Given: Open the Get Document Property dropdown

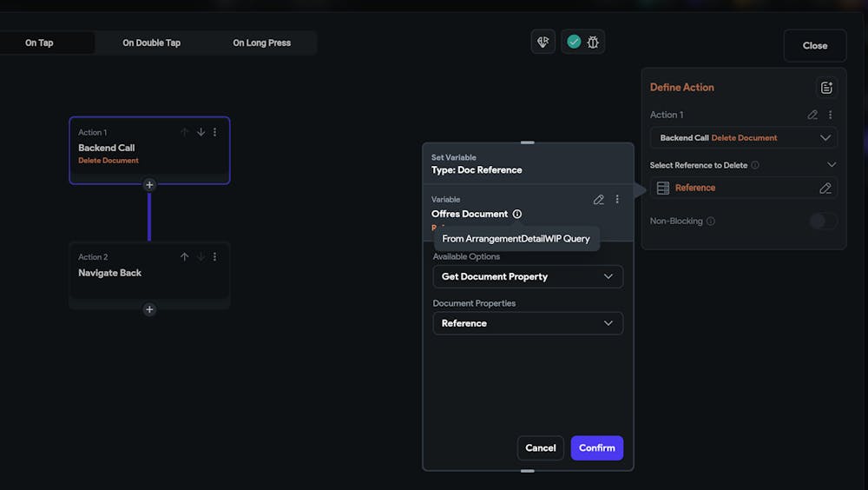Looking at the screenshot, I should [x=528, y=276].
